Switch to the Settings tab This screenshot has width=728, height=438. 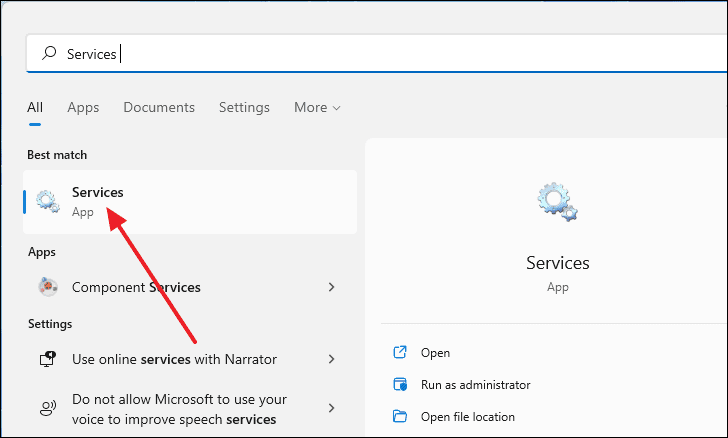[x=244, y=107]
